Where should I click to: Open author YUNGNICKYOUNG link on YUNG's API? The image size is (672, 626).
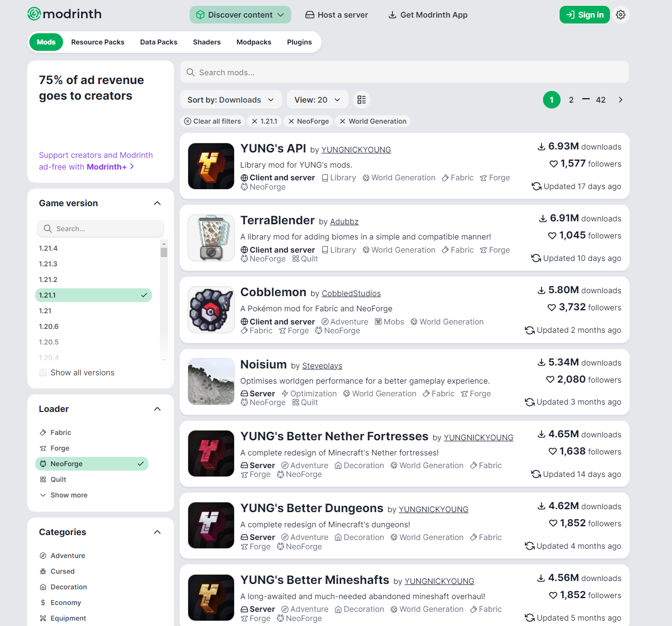point(356,150)
